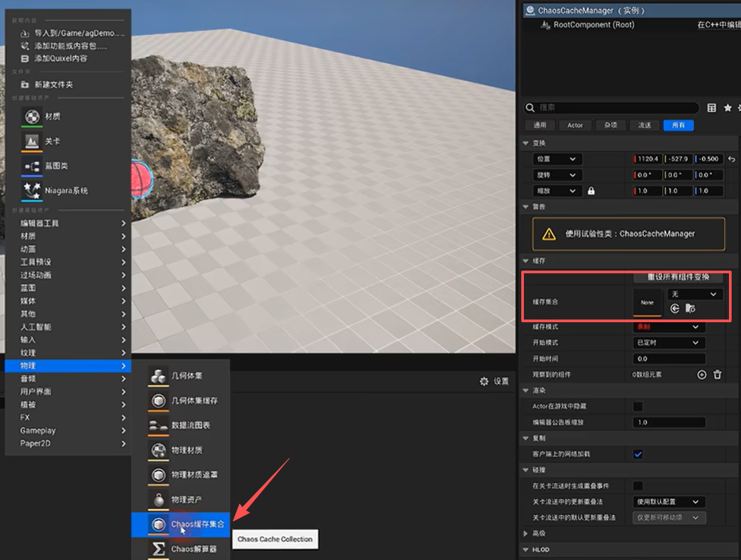Uncheck 客户端上的网络加载 checkbox
The height and width of the screenshot is (560, 741).
[638, 454]
